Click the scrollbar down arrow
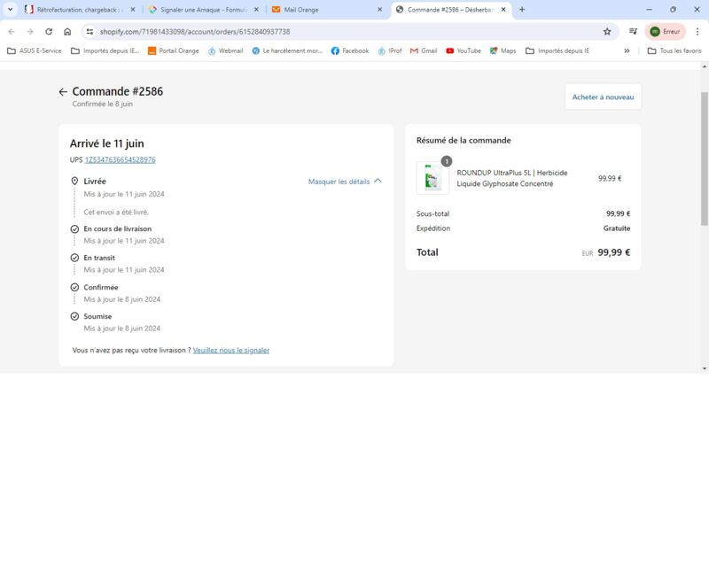 pyautogui.click(x=704, y=368)
